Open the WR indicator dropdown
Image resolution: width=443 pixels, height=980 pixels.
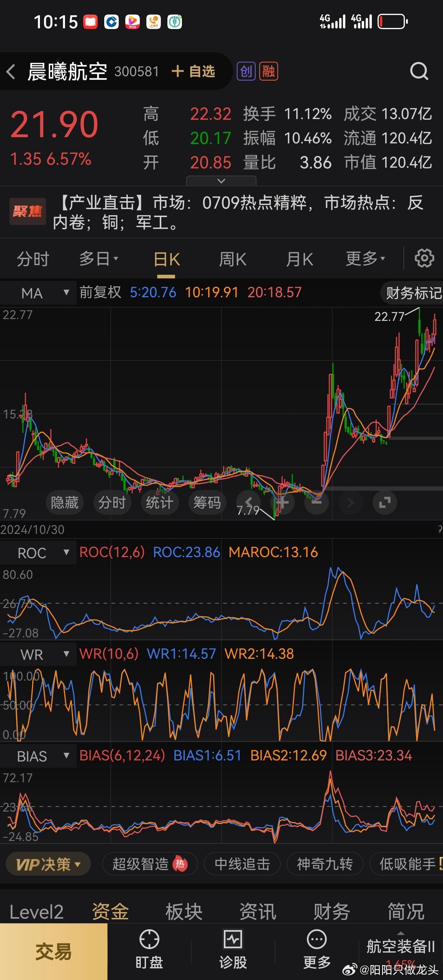coord(38,654)
